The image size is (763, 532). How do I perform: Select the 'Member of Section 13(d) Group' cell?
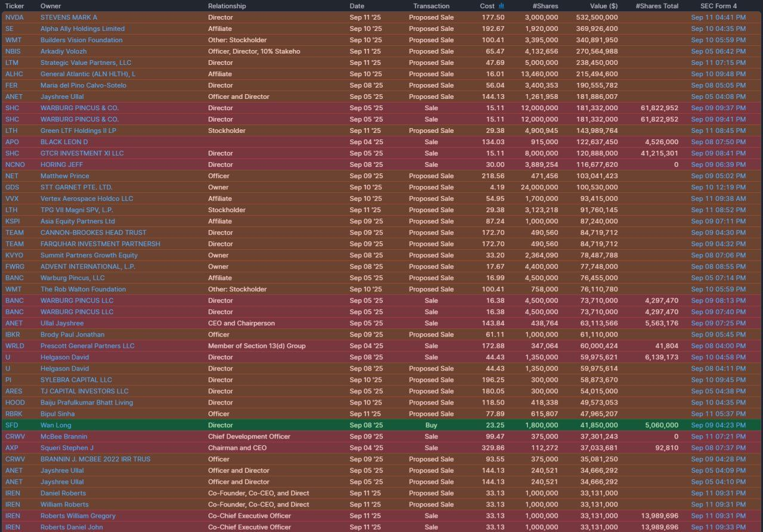click(x=256, y=346)
